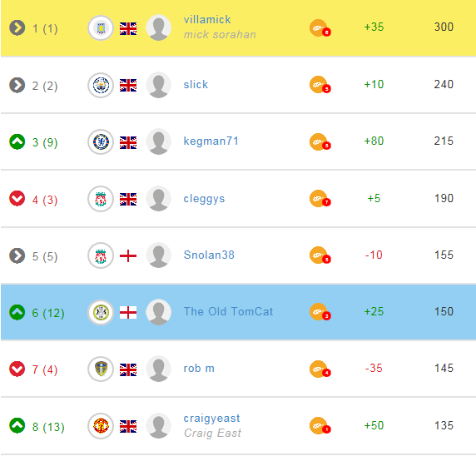Click the red down arrow next to rank 7
Image resolution: width=476 pixels, height=456 pixels.
click(x=17, y=369)
